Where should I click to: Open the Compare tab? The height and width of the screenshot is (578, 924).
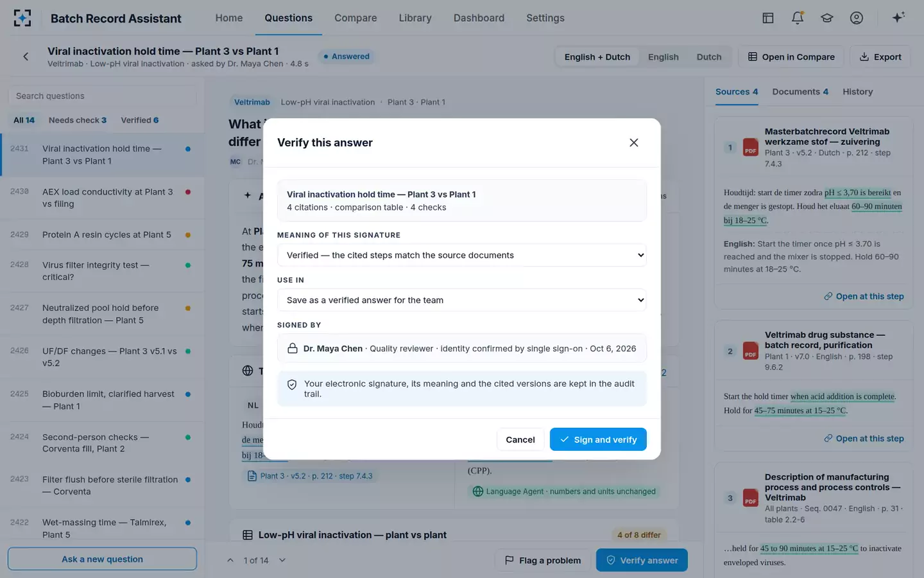(355, 18)
